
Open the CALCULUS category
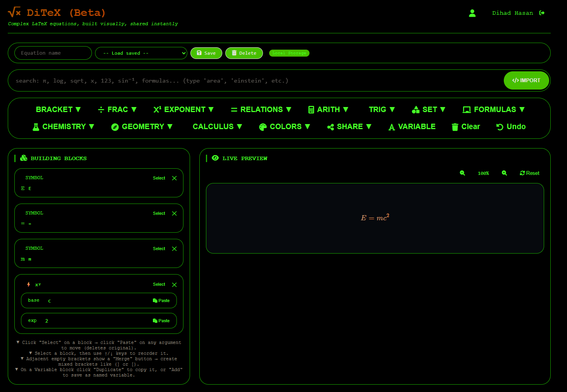(217, 126)
